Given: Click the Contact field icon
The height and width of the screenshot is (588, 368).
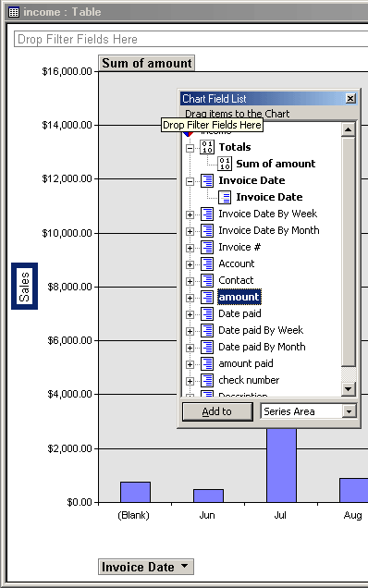Looking at the screenshot, I should [207, 280].
